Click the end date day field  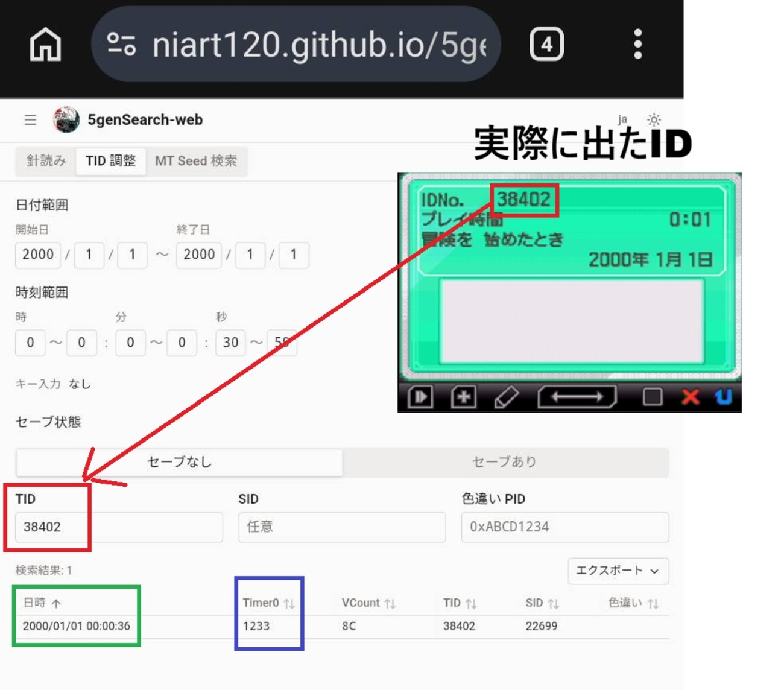[x=294, y=255]
